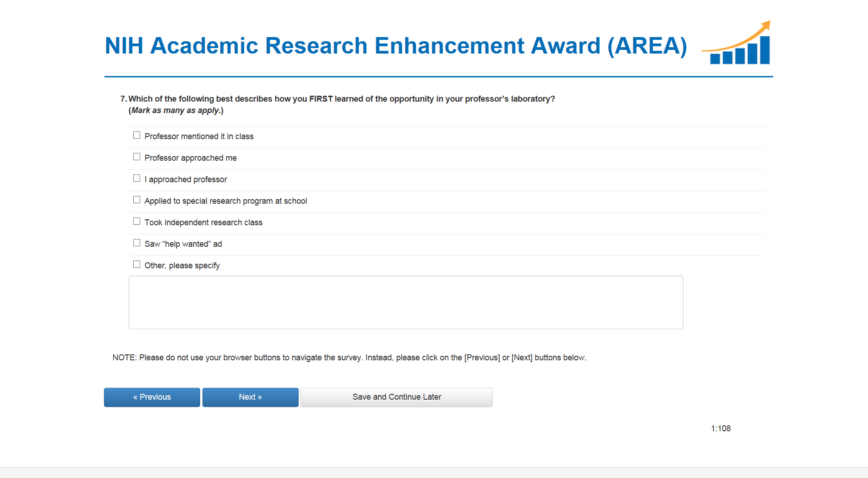Image resolution: width=868 pixels, height=478 pixels.
Task: Click the 'Other, please specify' label
Action: pyautogui.click(x=182, y=266)
